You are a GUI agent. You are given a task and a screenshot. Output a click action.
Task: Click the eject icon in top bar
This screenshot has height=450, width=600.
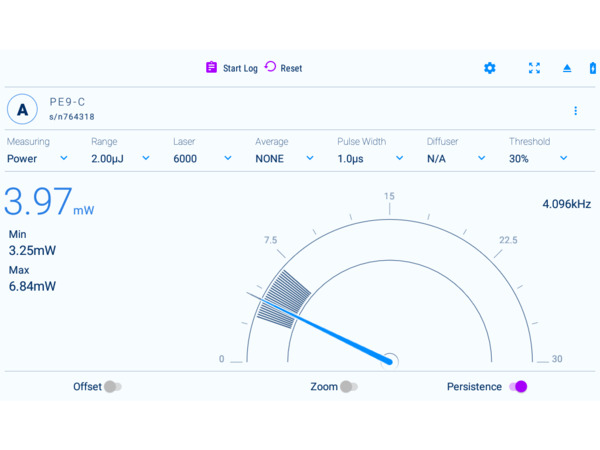point(567,68)
